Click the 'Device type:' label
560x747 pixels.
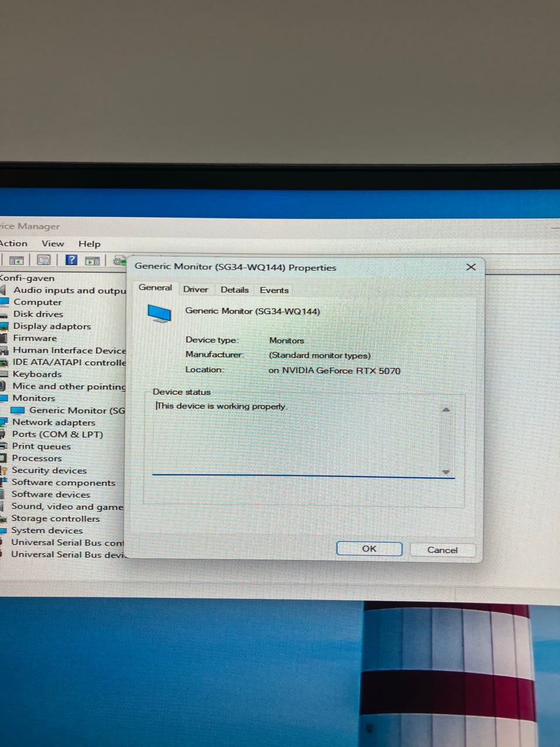[x=212, y=340]
